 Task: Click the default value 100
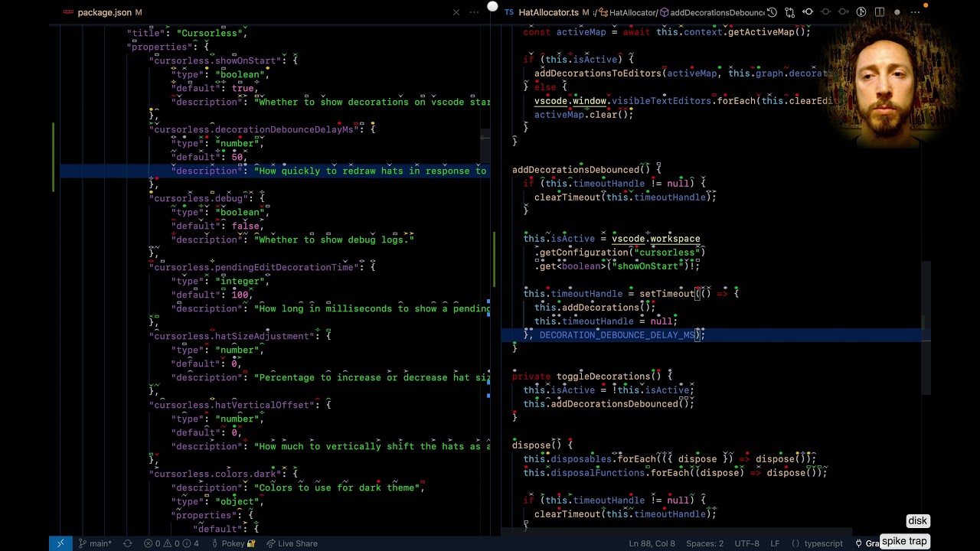[x=240, y=295]
